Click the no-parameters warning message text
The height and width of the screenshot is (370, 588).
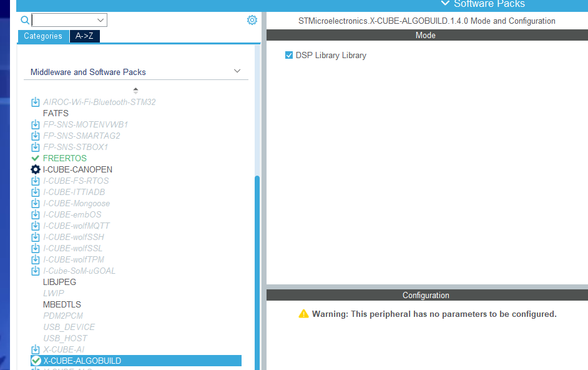click(x=434, y=314)
